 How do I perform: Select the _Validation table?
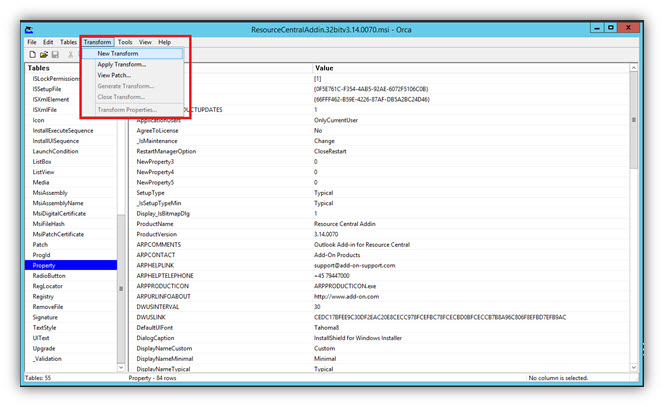pos(47,359)
